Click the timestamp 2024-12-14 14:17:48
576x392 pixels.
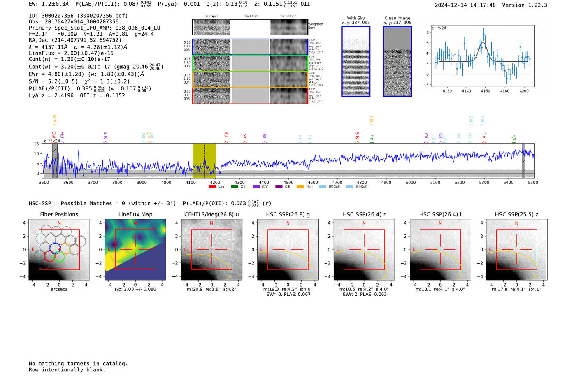tap(465, 5)
